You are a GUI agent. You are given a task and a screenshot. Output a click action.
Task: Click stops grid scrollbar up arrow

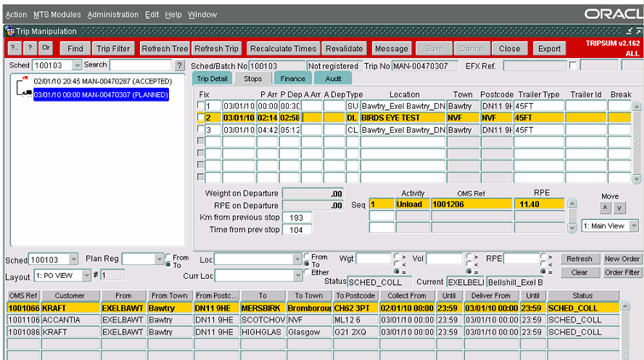[x=636, y=106]
